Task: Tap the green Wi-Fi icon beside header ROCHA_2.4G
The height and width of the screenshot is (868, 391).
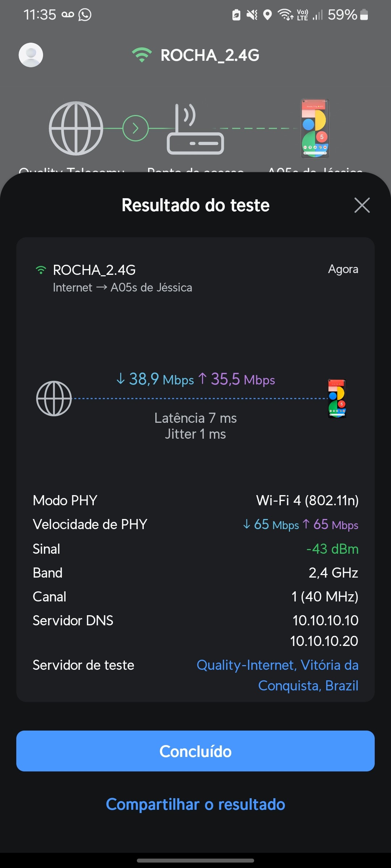Action: [x=142, y=55]
